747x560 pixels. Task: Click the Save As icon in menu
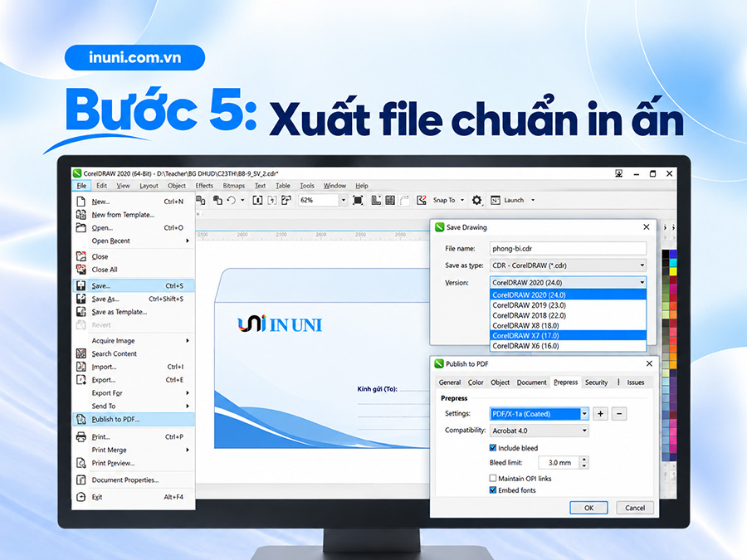pyautogui.click(x=81, y=299)
